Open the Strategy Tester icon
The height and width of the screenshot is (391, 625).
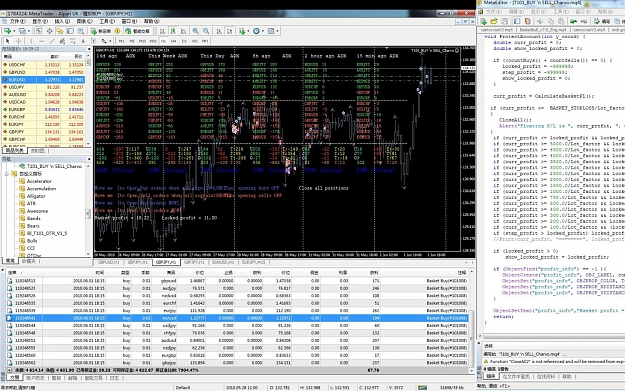click(x=81, y=31)
